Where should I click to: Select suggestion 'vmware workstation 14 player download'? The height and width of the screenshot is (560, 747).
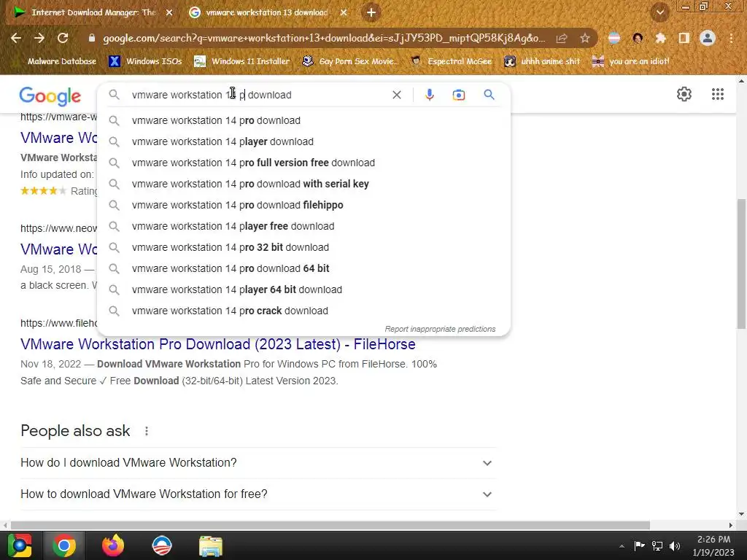[303, 141]
